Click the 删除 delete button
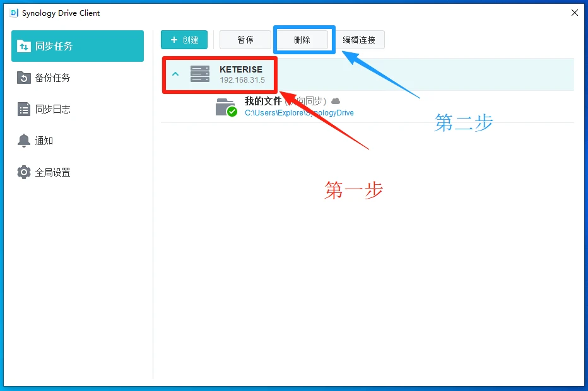 (x=302, y=40)
